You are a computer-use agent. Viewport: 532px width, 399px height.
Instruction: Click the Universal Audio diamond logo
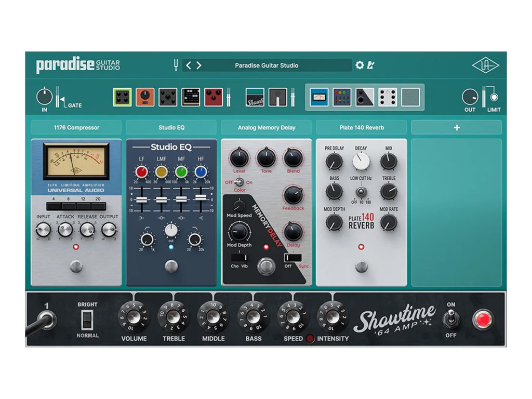point(485,65)
